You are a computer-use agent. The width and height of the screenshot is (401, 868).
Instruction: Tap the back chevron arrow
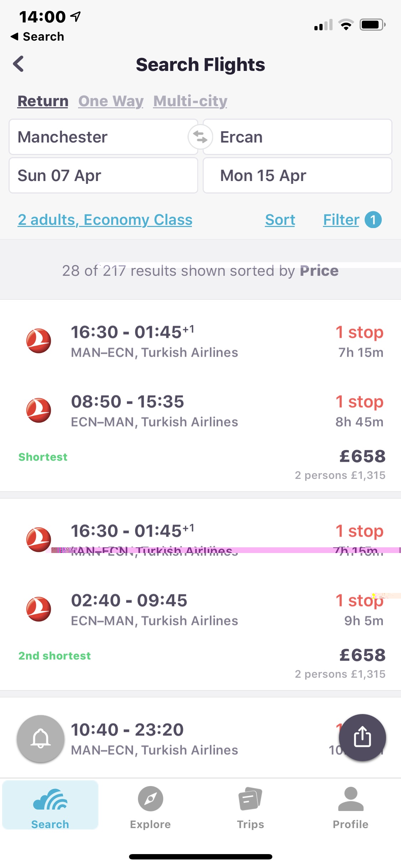coord(19,64)
